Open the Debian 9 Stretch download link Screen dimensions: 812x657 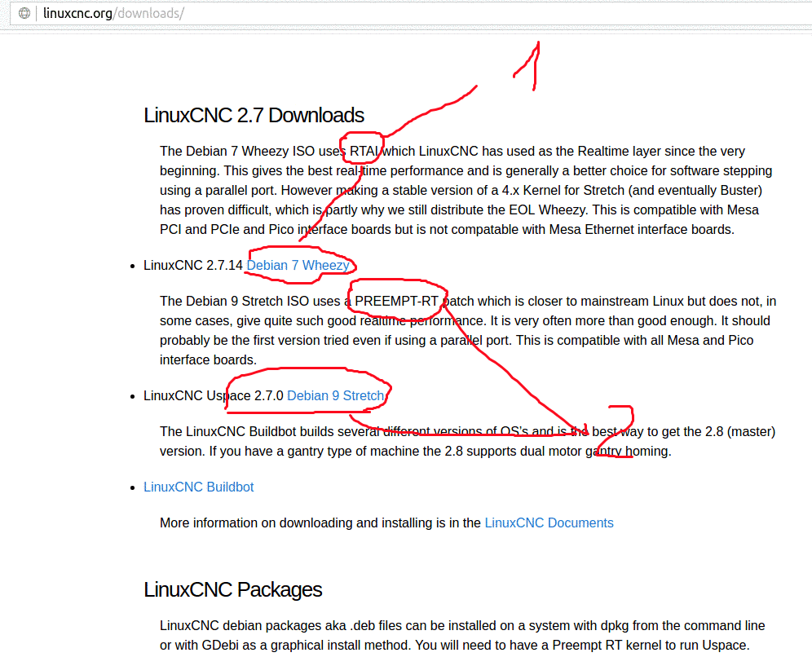coord(336,395)
